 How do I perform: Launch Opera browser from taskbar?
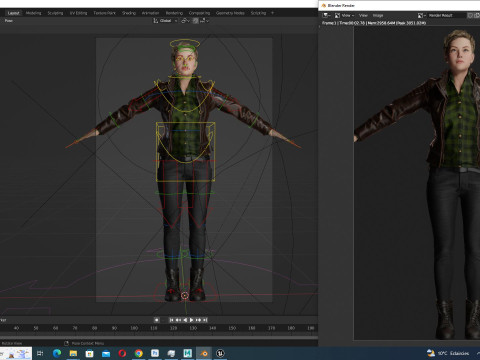[122, 353]
